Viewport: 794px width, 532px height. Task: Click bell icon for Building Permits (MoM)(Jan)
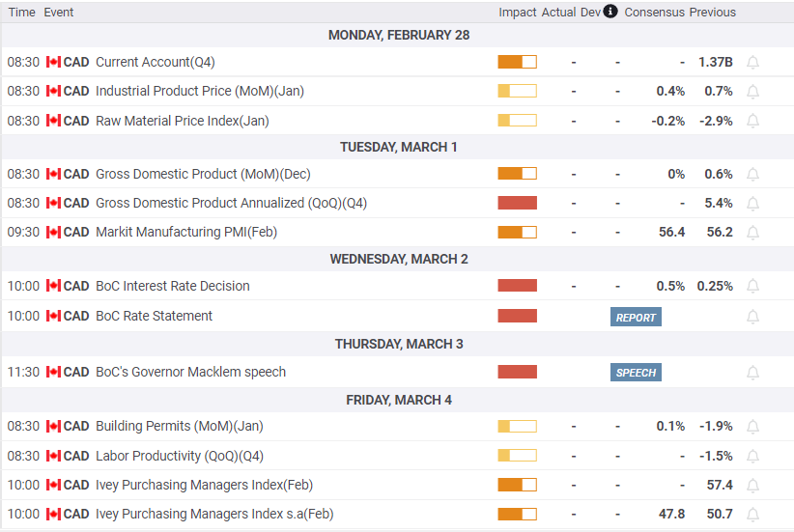coord(753,426)
